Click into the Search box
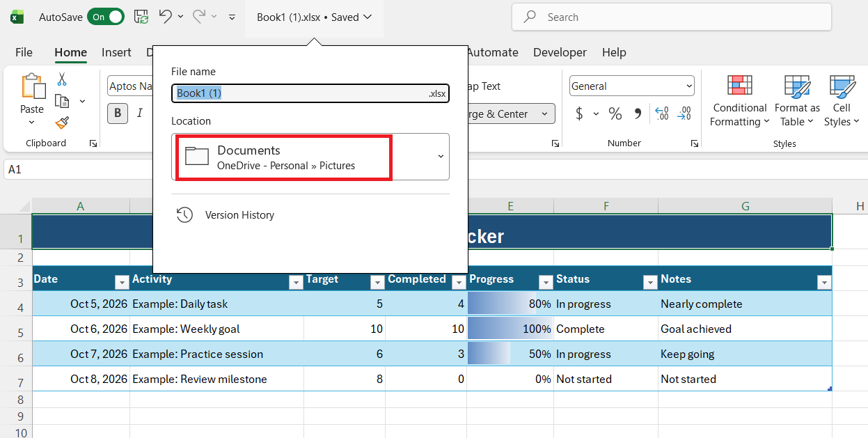 (x=672, y=17)
